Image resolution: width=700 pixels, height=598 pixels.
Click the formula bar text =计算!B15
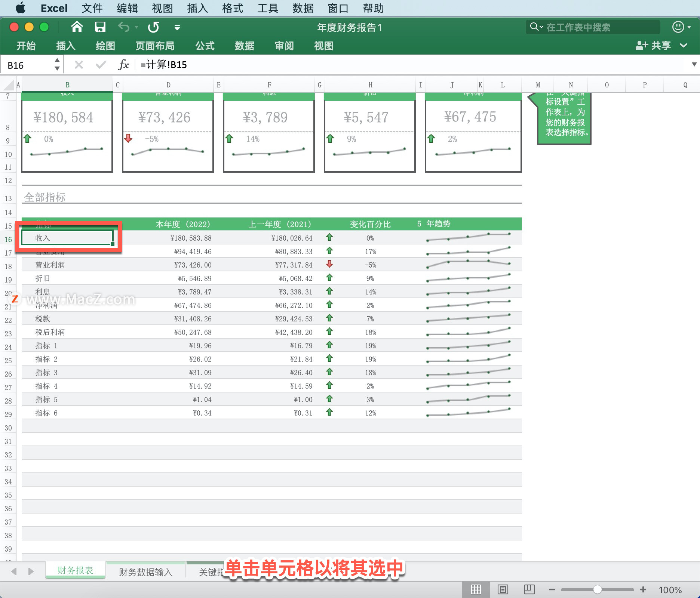pos(163,65)
